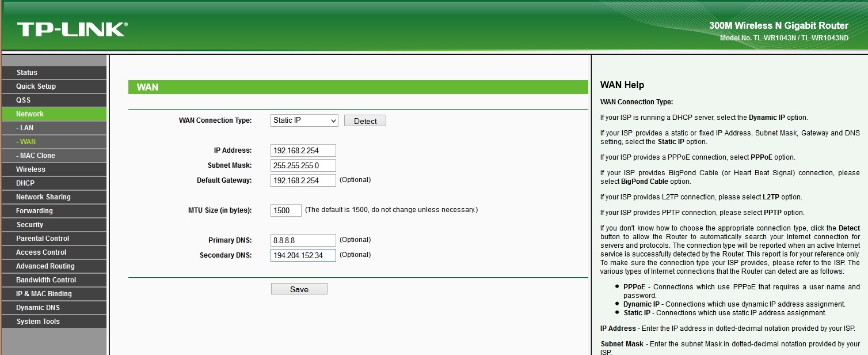Viewport: 868px width, 355px height.
Task: Click the '(Optional)' note beside Default Gateway
Action: pyautogui.click(x=355, y=180)
